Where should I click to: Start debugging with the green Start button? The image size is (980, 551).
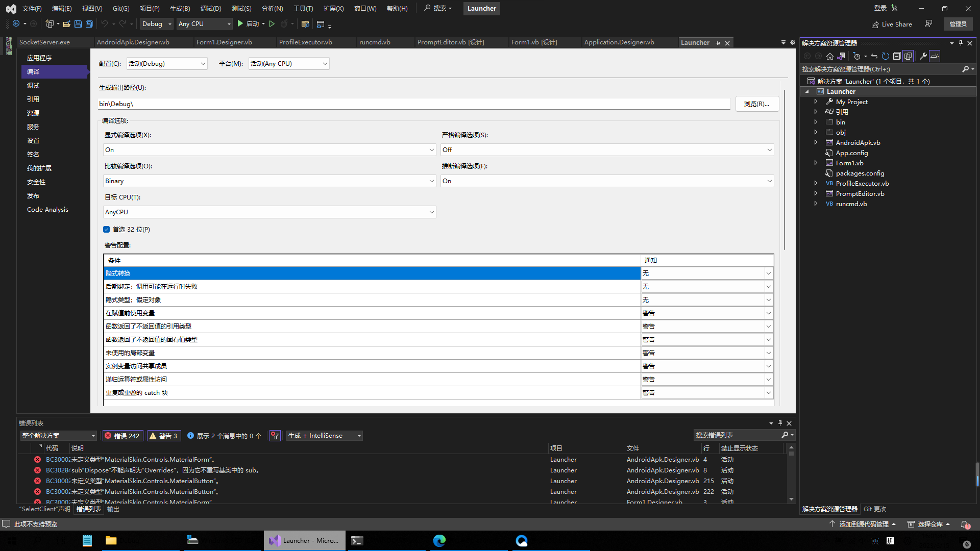240,23
